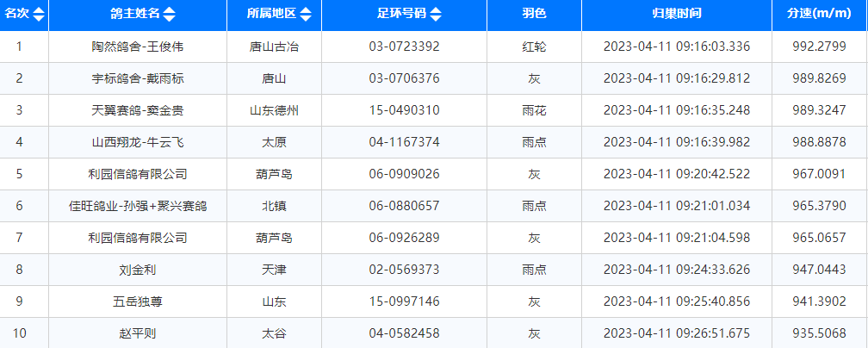
Task: Select the 赵平则 row name
Action: [x=138, y=333]
